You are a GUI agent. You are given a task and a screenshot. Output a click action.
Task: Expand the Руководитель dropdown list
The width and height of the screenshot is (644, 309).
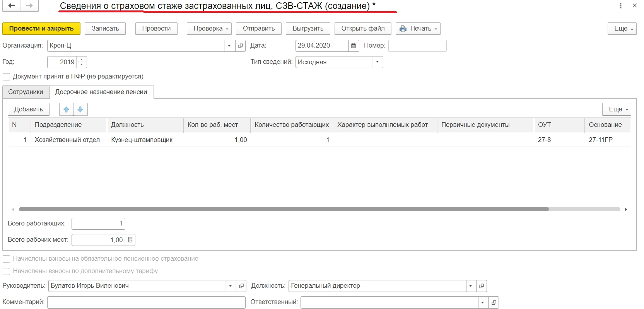(231, 286)
